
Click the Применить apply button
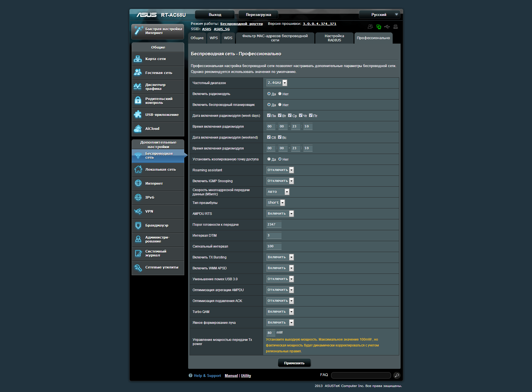click(x=294, y=363)
